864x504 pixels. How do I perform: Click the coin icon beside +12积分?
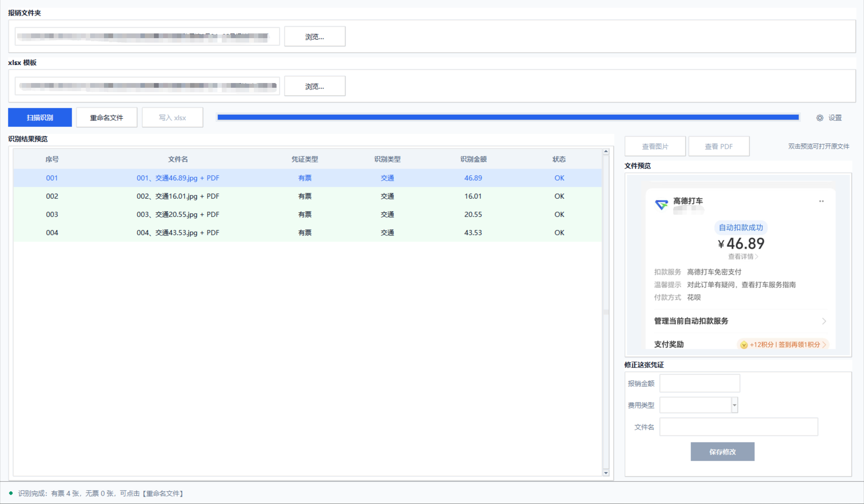(x=744, y=345)
